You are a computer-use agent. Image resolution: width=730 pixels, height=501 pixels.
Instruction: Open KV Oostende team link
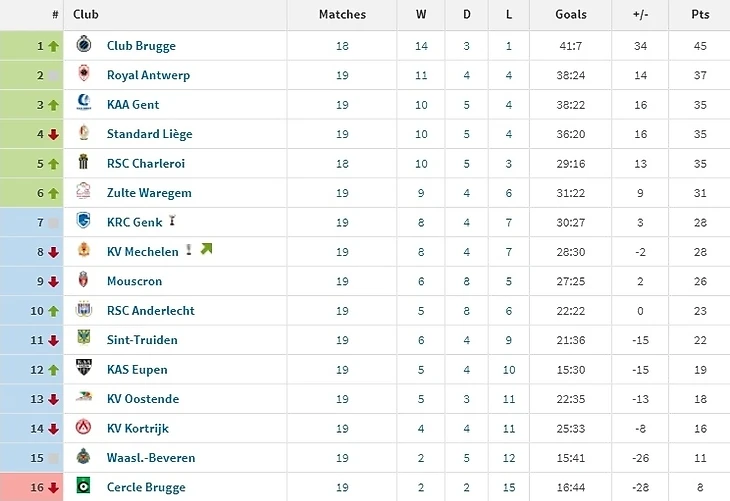point(143,399)
